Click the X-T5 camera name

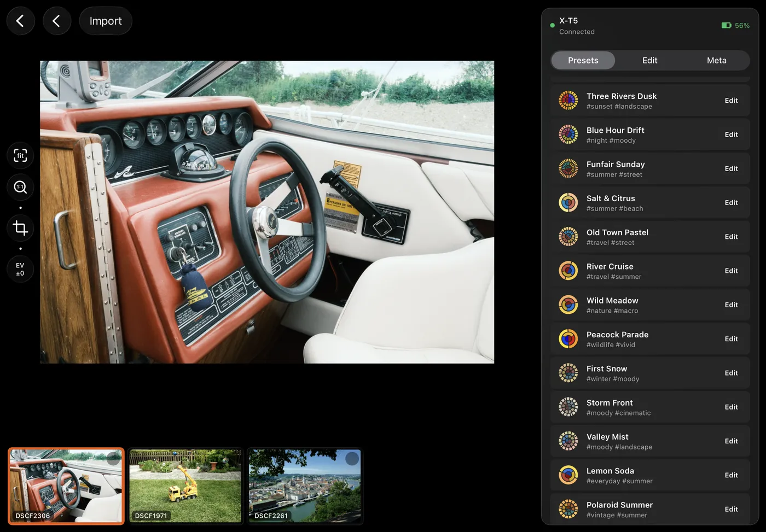tap(568, 21)
